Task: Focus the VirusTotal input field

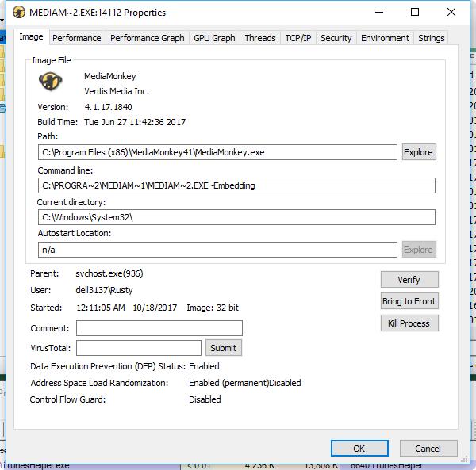Action: click(x=139, y=347)
